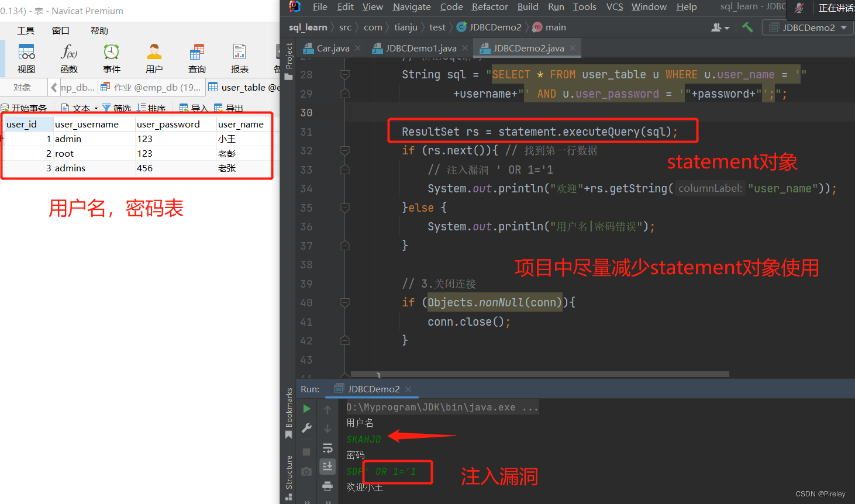Open the Project tool window sidebar button

coord(288,56)
